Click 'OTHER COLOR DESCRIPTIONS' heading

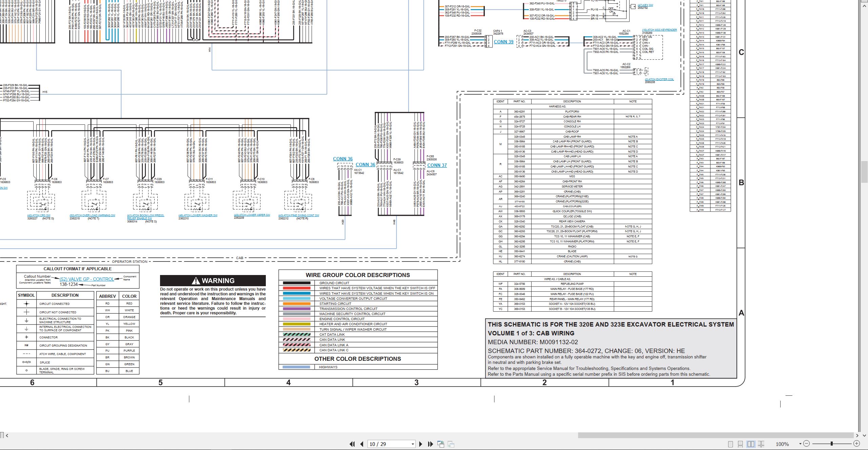tap(357, 359)
